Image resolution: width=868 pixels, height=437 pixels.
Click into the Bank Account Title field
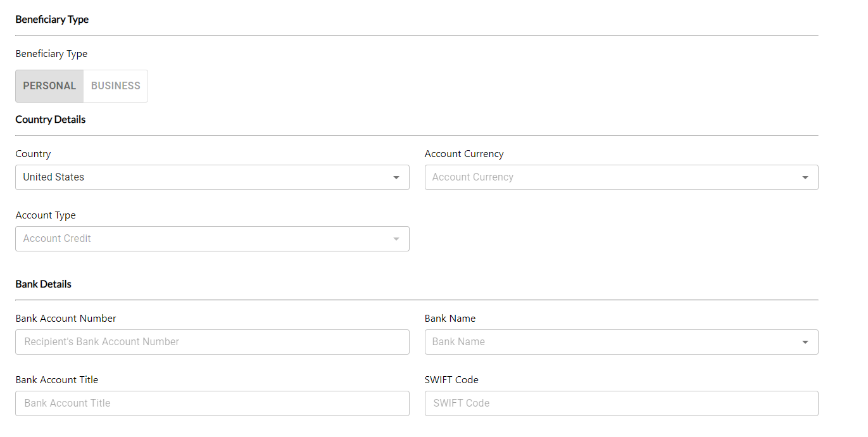point(212,403)
